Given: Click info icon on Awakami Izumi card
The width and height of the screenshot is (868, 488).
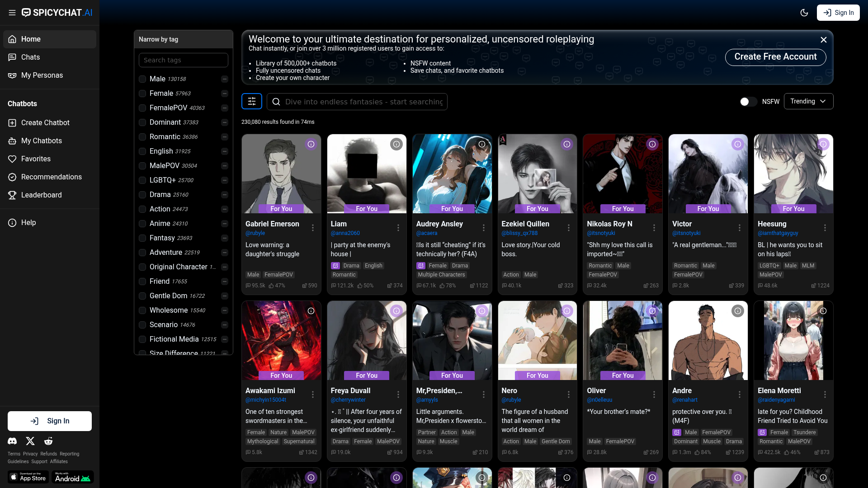Looking at the screenshot, I should 311,311.
